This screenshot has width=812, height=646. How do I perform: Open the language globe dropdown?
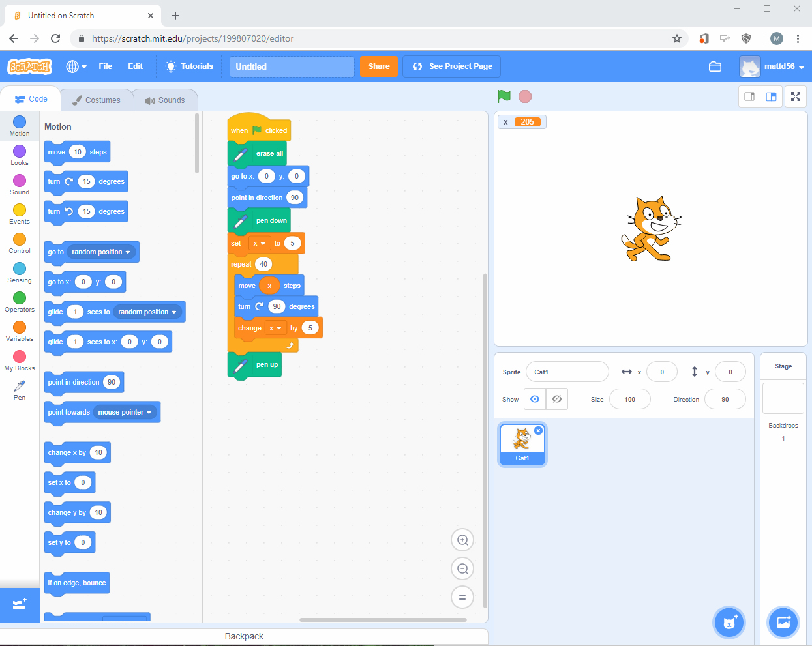coord(76,66)
